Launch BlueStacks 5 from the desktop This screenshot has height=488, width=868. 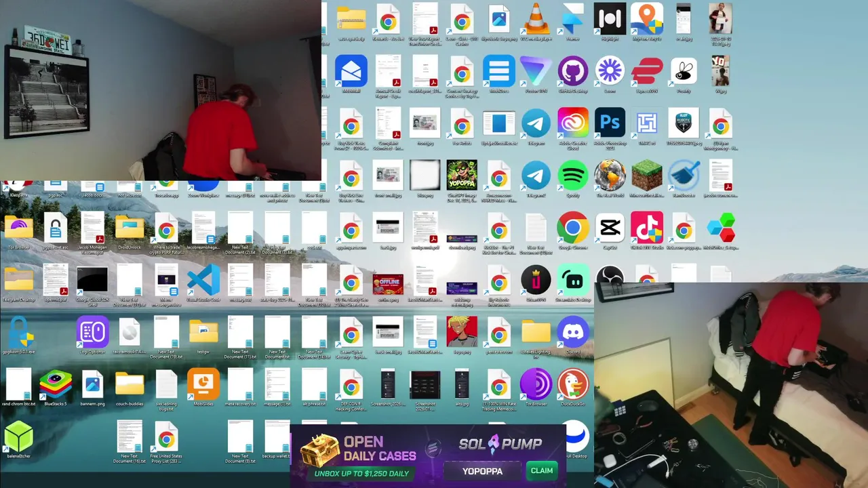[56, 385]
